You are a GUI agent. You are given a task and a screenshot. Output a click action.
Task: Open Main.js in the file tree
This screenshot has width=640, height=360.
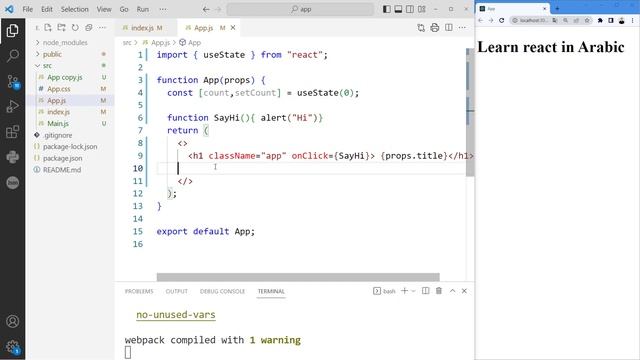[x=58, y=123]
